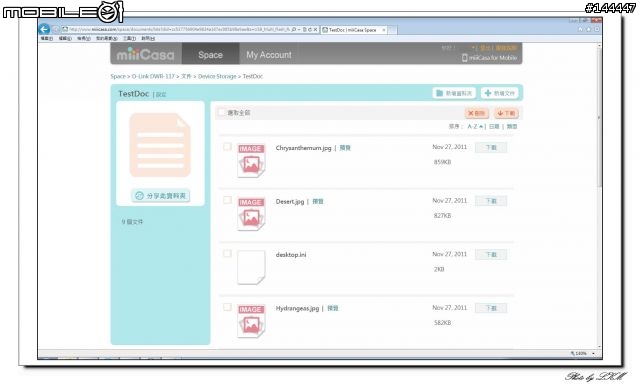Click the 設定 settings link beside TestDoc
640x388 pixels.
pos(161,95)
